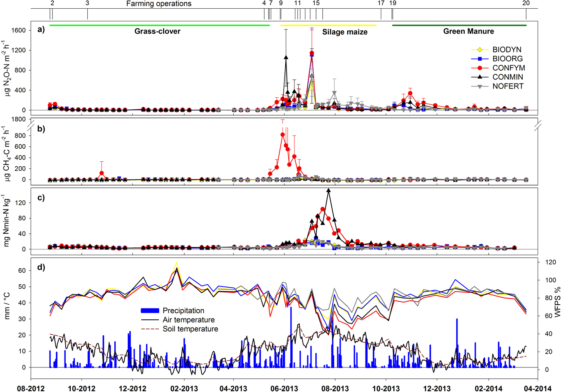
Task: Select farming operation number 11
Action: pos(297,3)
